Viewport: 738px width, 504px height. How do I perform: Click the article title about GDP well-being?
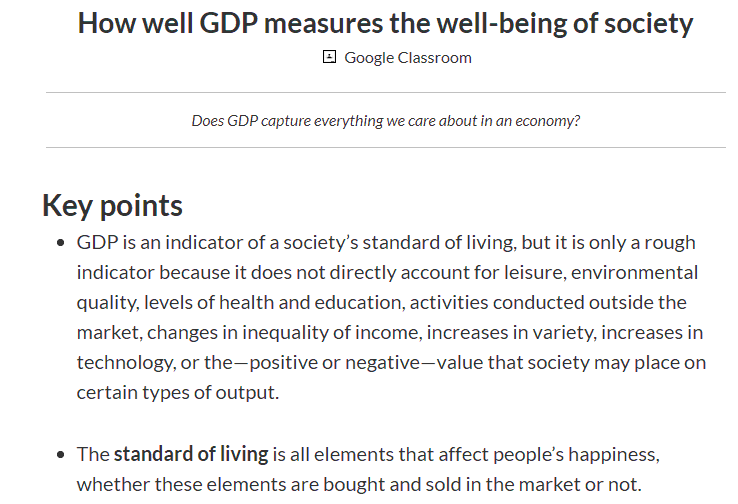(x=385, y=23)
